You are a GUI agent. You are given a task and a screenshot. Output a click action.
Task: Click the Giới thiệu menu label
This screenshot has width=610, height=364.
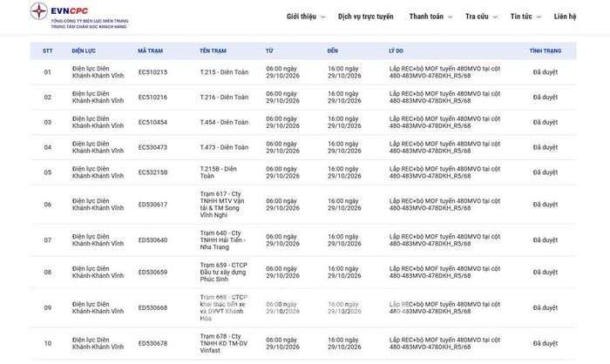coord(302,17)
